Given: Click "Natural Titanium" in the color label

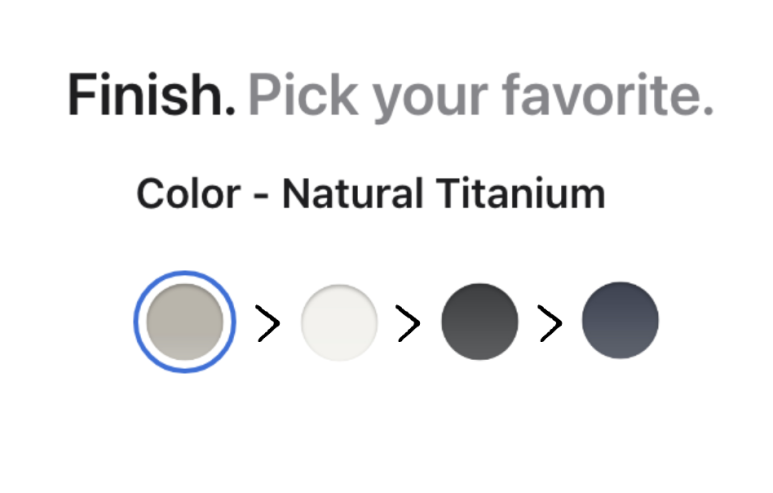Looking at the screenshot, I should point(443,193).
